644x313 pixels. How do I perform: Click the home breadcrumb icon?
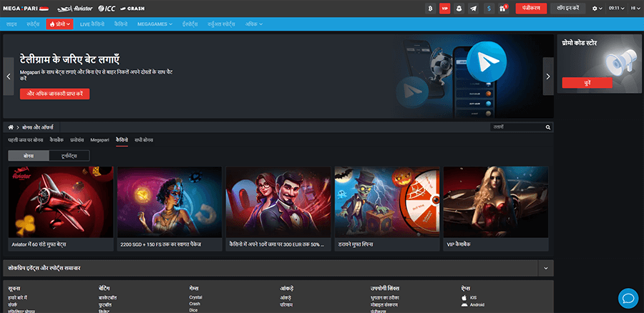pos(11,127)
